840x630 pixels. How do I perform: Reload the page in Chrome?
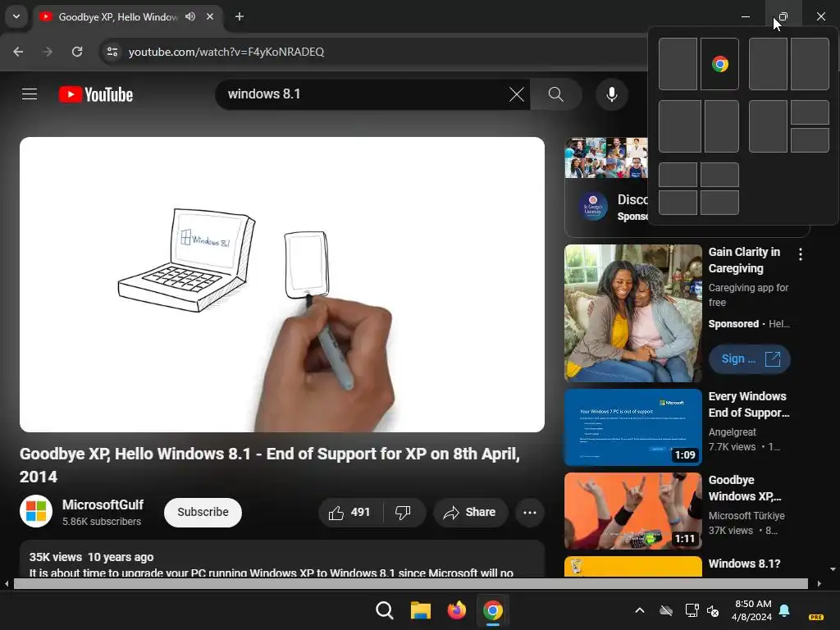pos(77,52)
